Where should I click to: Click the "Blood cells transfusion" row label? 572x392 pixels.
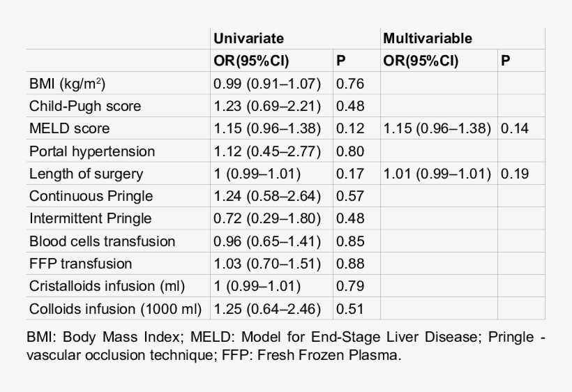(x=103, y=241)
